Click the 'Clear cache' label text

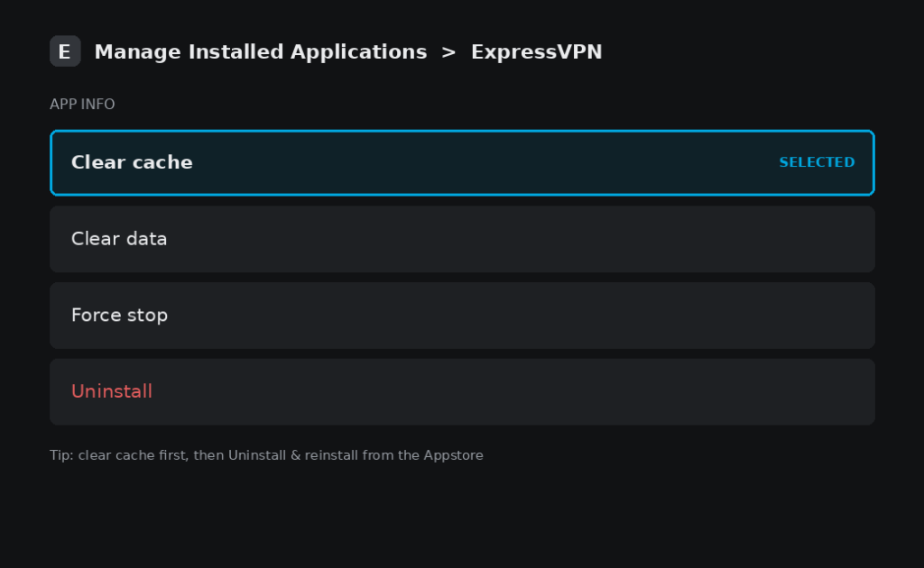(x=132, y=162)
